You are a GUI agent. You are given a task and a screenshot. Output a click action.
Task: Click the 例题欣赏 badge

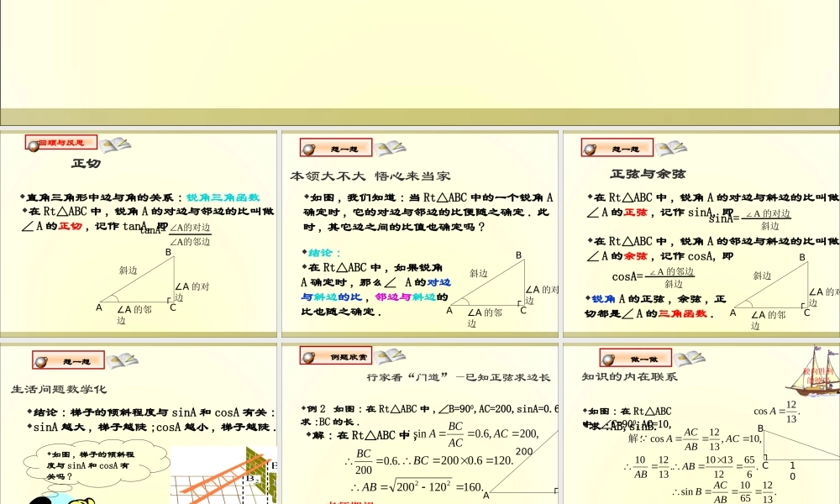336,355
